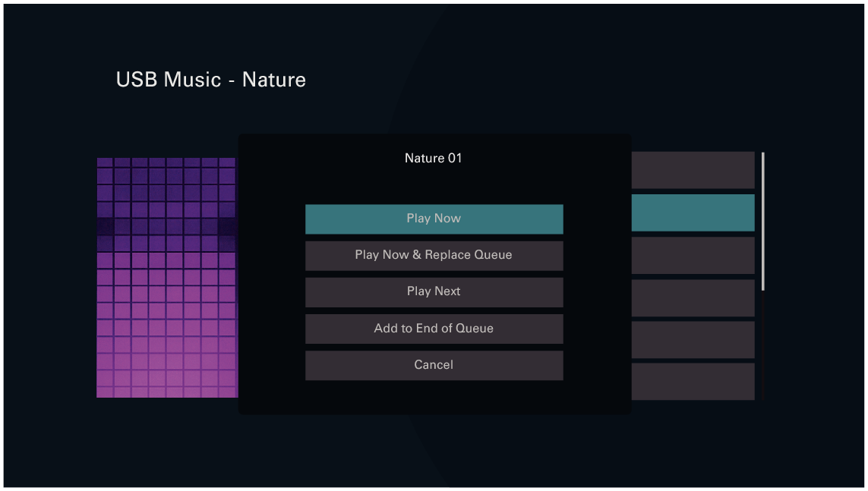Screen dimensions: 868x491
Task: Select the fifth track row in the list
Action: point(693,340)
